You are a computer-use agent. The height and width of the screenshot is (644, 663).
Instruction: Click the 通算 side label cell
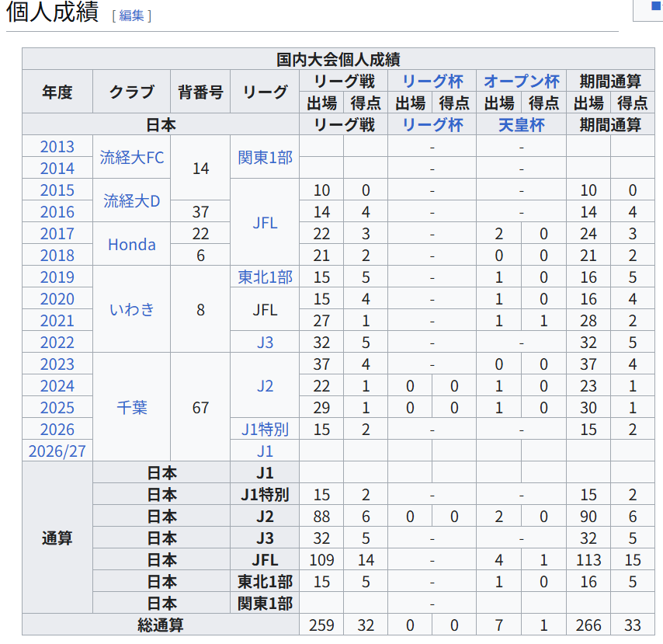(57, 538)
